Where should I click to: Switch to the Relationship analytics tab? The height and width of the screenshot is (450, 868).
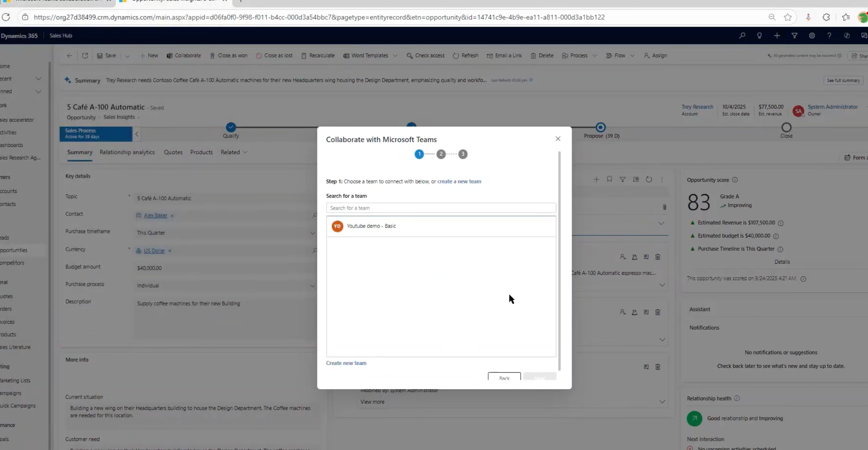point(127,152)
